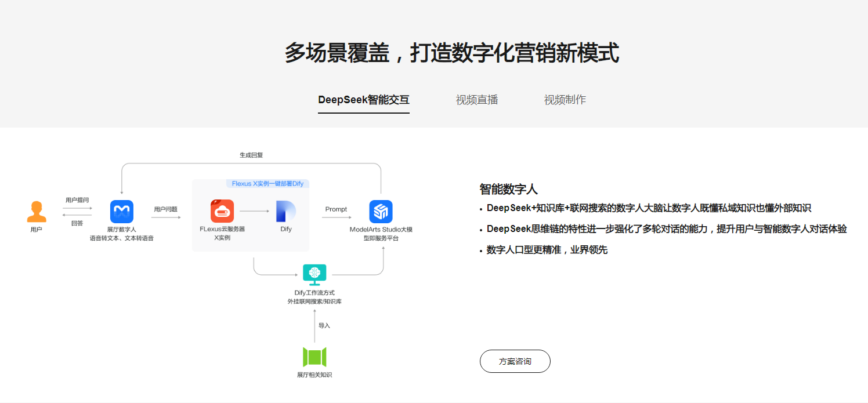The height and width of the screenshot is (403, 868).
Task: Click the ModelArts Studio platform cube icon
Action: [381, 211]
